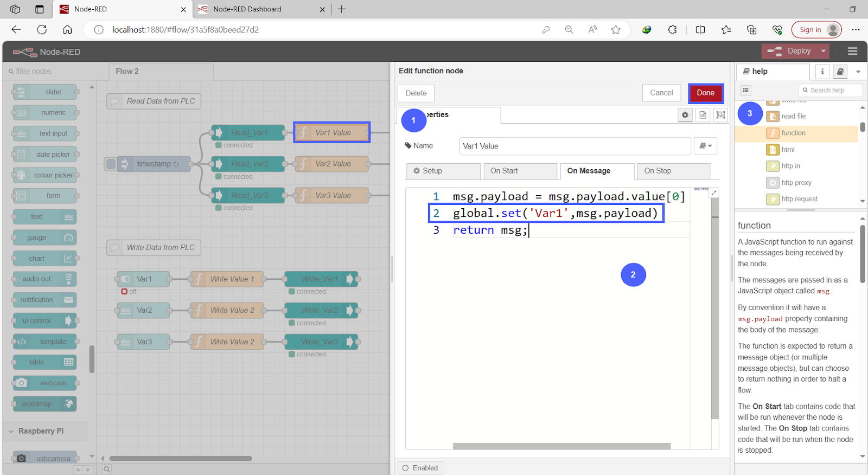Click the workspace search magnifier icon

pos(107,470)
